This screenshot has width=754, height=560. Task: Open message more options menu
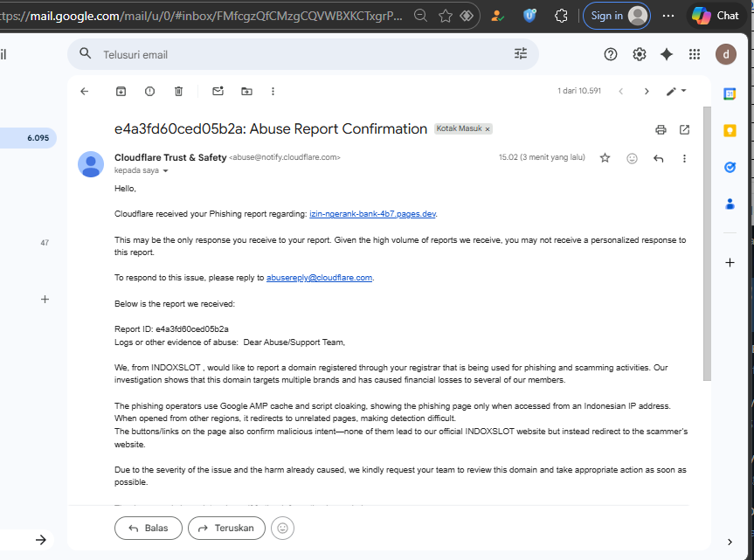pyautogui.click(x=684, y=158)
